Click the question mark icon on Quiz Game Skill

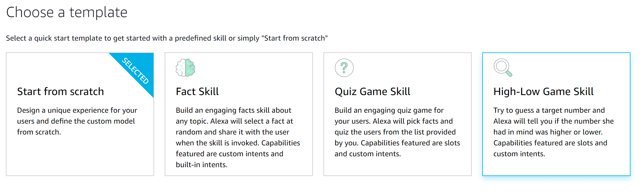(344, 67)
